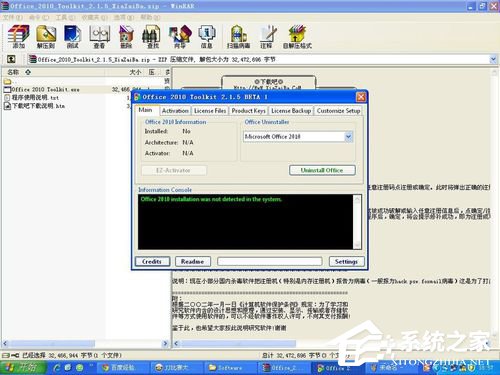
Task: Click the Comment (注释) toolbar icon
Action: (x=267, y=36)
